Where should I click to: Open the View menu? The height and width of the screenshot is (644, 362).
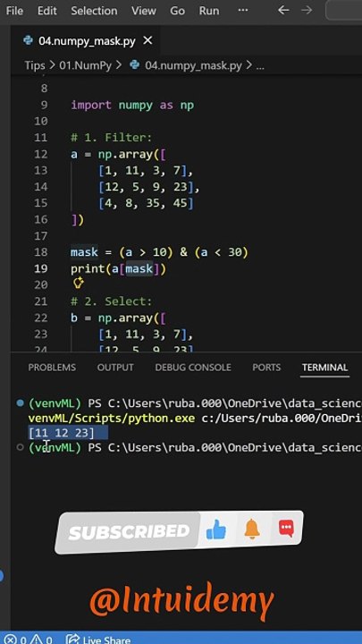pos(144,10)
